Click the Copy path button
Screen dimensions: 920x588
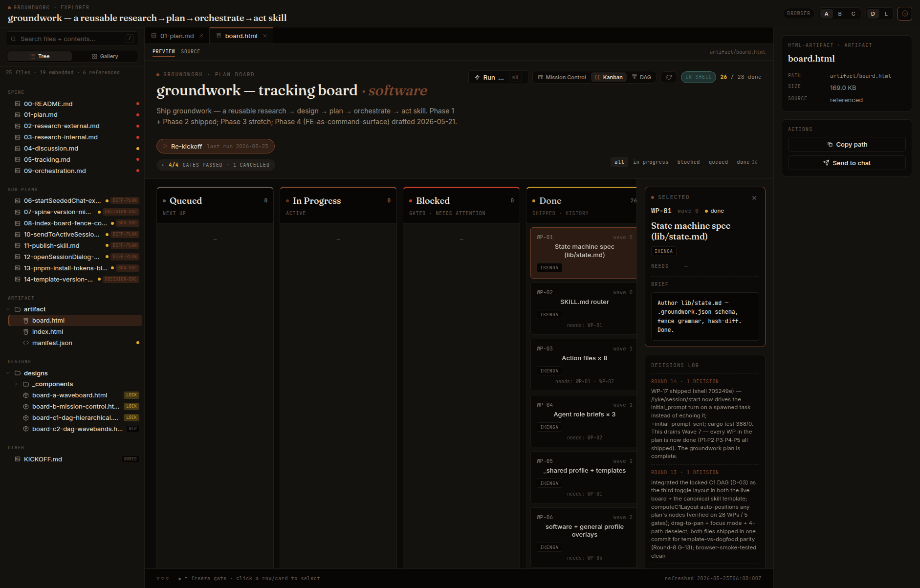(x=847, y=145)
